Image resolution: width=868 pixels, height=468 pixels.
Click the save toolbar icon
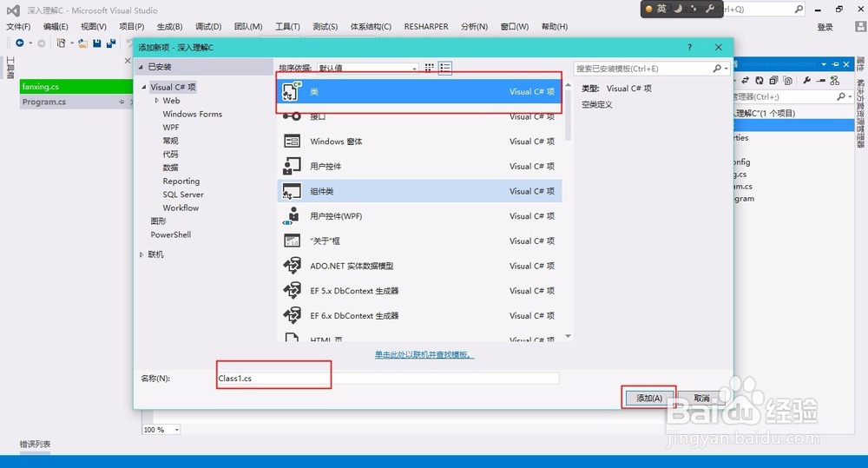(97, 43)
